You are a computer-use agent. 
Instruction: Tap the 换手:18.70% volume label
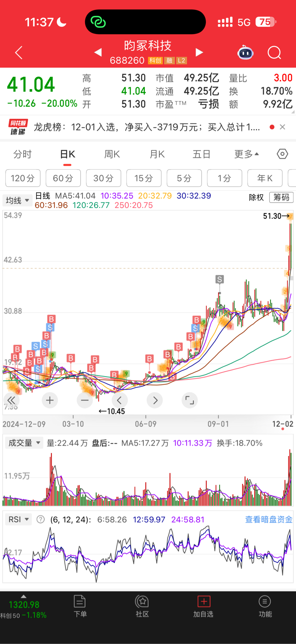click(x=240, y=443)
